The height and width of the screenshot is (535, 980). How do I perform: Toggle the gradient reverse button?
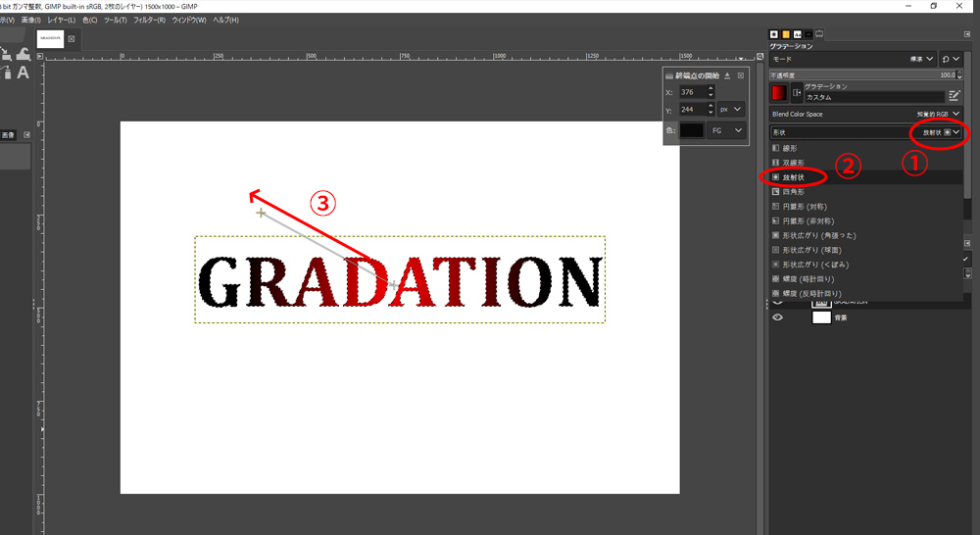point(796,93)
